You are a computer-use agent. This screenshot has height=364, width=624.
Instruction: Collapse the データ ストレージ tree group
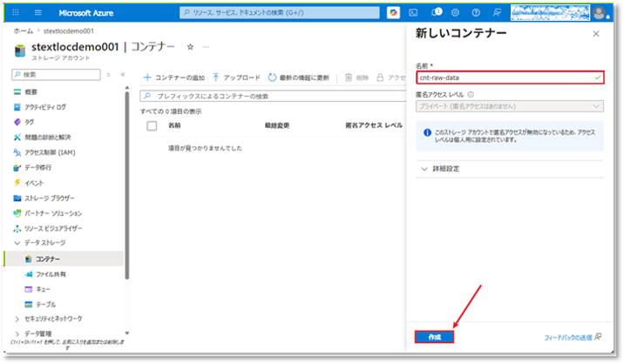point(17,243)
